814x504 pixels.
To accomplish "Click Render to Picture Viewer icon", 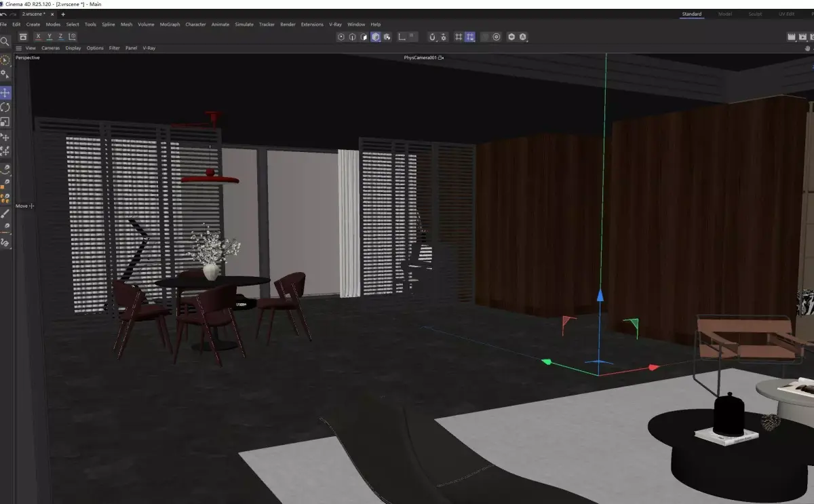I will click(802, 37).
